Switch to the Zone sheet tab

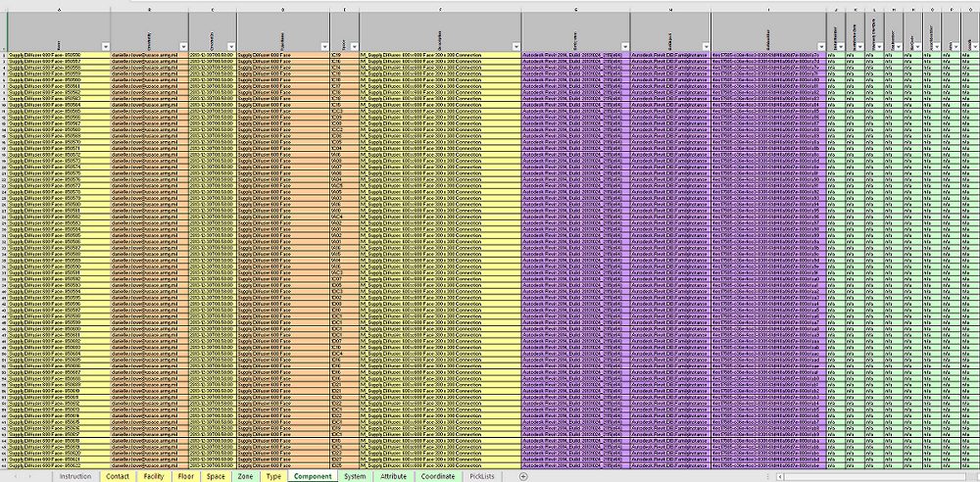click(245, 476)
